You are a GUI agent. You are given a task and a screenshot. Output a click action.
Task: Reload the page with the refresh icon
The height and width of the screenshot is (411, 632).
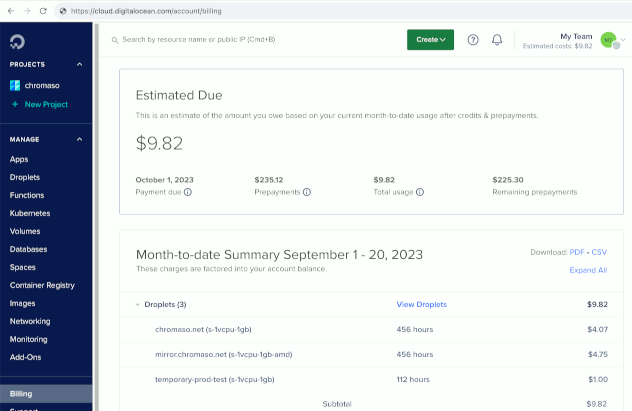43,11
